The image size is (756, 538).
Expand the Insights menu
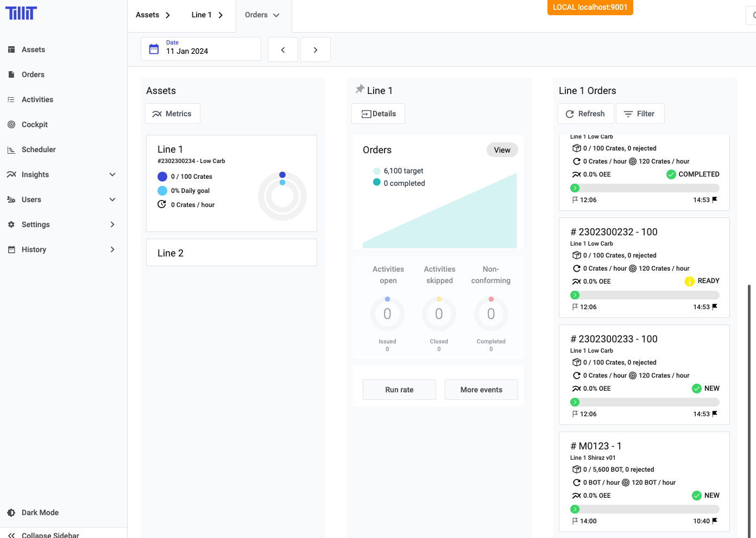tap(112, 174)
